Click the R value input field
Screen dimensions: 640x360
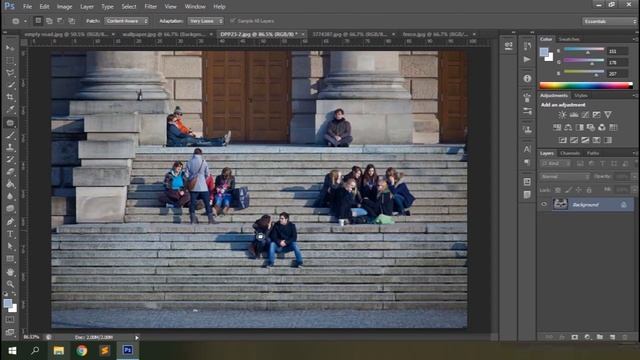point(617,51)
